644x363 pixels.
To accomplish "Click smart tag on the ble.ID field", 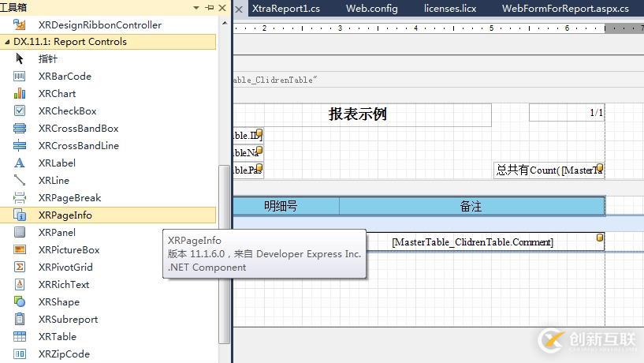I will pyautogui.click(x=259, y=133).
